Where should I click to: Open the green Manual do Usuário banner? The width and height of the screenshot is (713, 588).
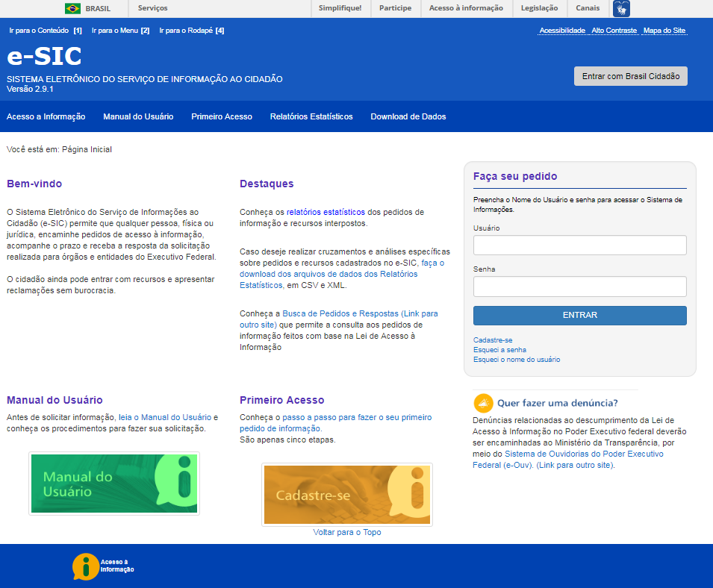pos(114,484)
